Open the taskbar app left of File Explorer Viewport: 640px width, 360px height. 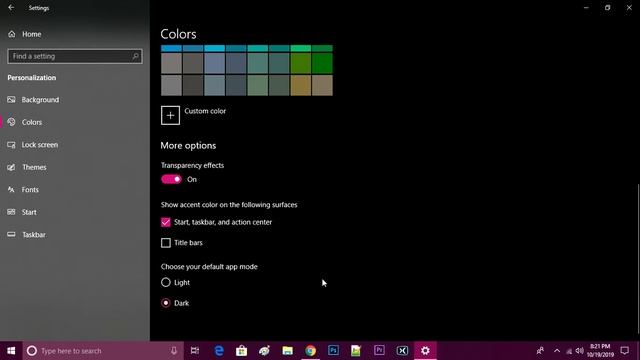264,351
